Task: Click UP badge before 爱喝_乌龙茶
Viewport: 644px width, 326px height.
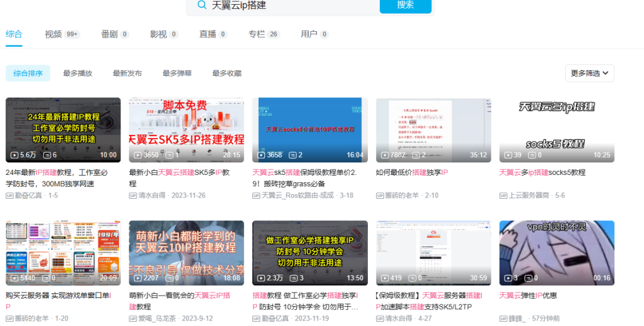Action: [132, 319]
